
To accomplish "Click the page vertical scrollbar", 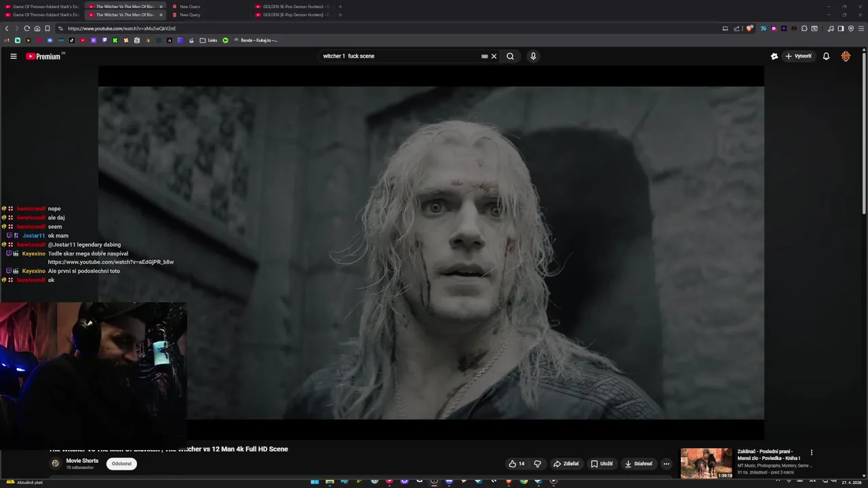I will click(864, 132).
